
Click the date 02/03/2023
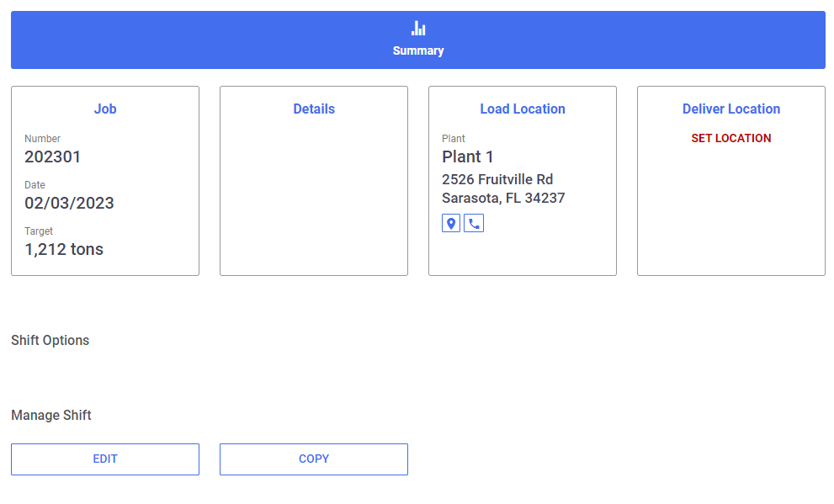69,203
